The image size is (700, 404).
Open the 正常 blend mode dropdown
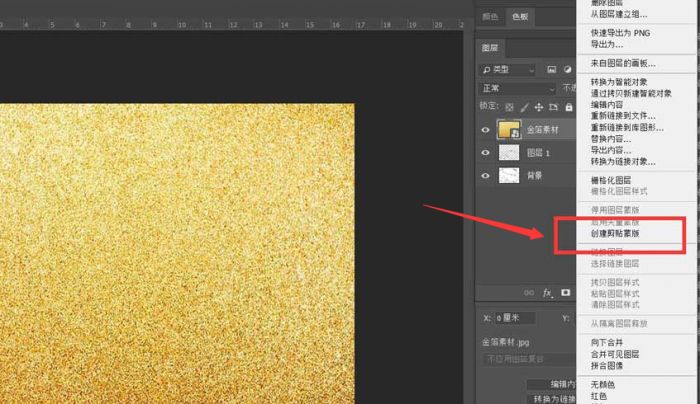click(517, 88)
